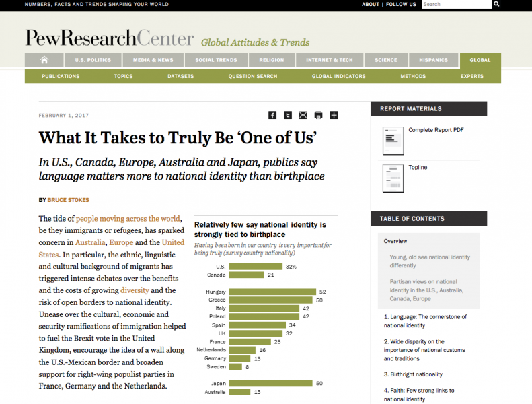Open author Bruce Stokes link
The height and width of the screenshot is (404, 532).
pyautogui.click(x=68, y=200)
